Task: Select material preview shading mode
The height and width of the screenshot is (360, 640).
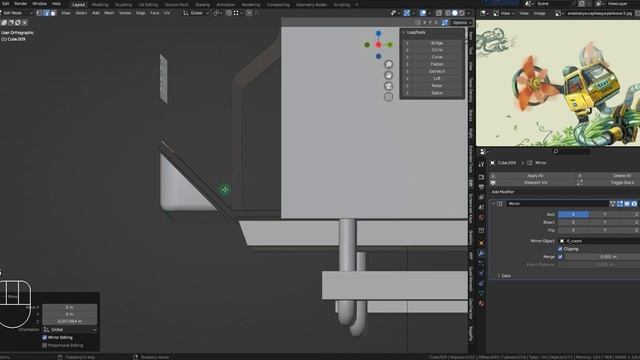Action: coord(462,13)
